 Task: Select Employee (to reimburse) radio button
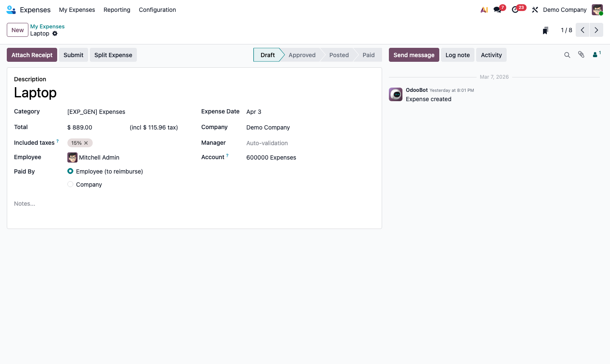pyautogui.click(x=70, y=171)
